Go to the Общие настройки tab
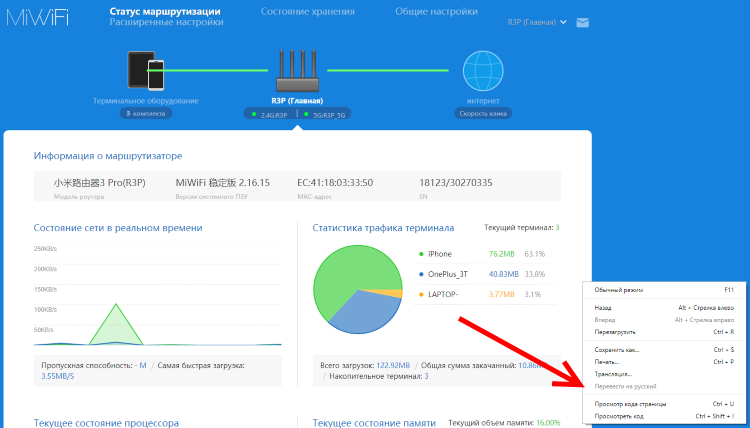750x428 pixels. pos(436,11)
